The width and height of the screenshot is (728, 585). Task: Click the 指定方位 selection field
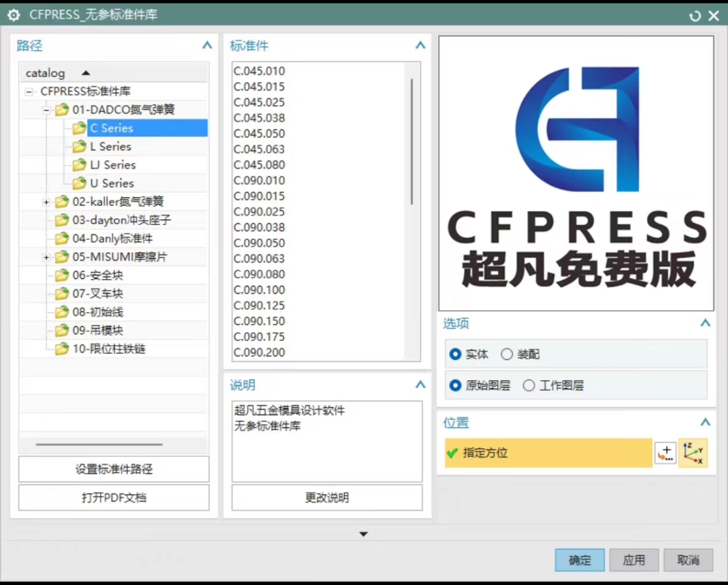point(548,453)
